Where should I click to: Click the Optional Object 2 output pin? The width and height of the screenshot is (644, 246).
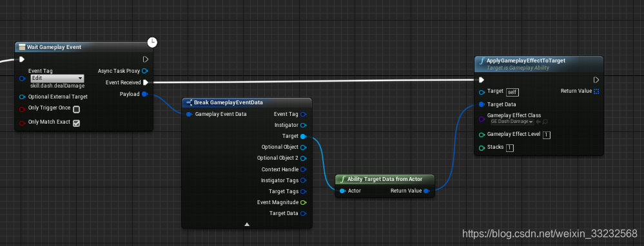click(303, 158)
